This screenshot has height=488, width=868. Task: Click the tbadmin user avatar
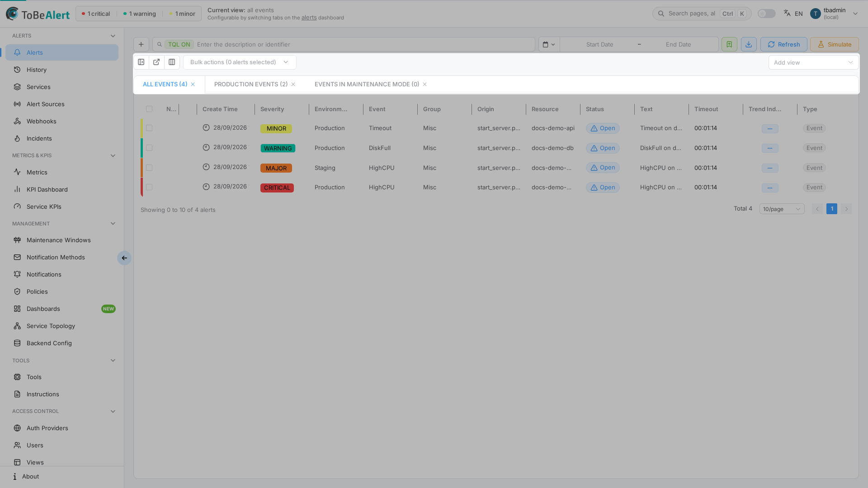pos(816,14)
